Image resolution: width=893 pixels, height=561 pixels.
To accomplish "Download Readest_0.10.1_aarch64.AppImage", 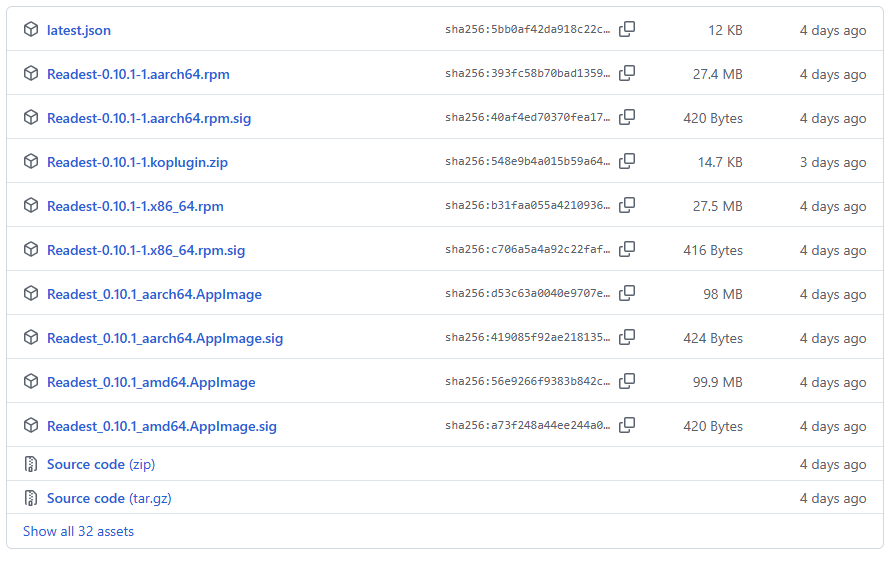I will pyautogui.click(x=154, y=294).
